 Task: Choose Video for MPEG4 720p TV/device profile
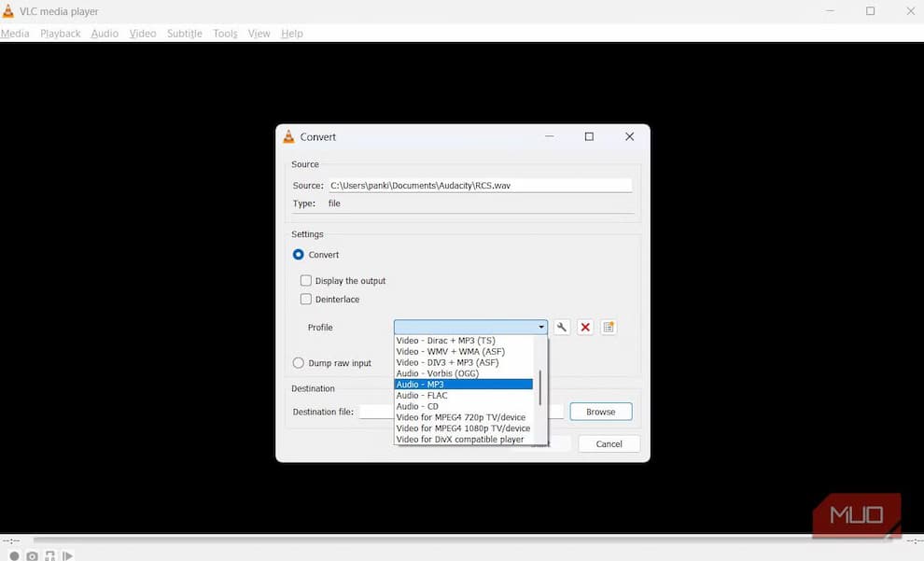point(463,417)
